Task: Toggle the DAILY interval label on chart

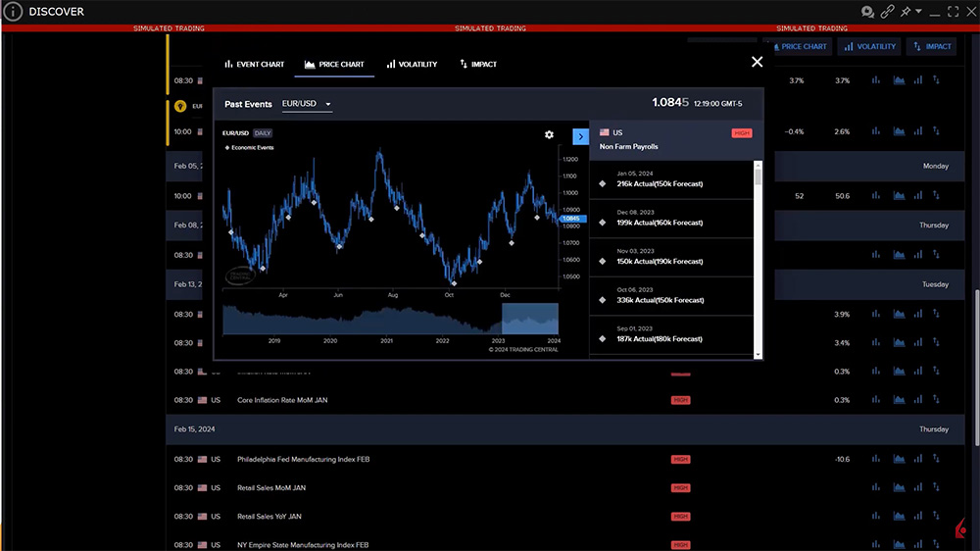Action: coord(263,132)
